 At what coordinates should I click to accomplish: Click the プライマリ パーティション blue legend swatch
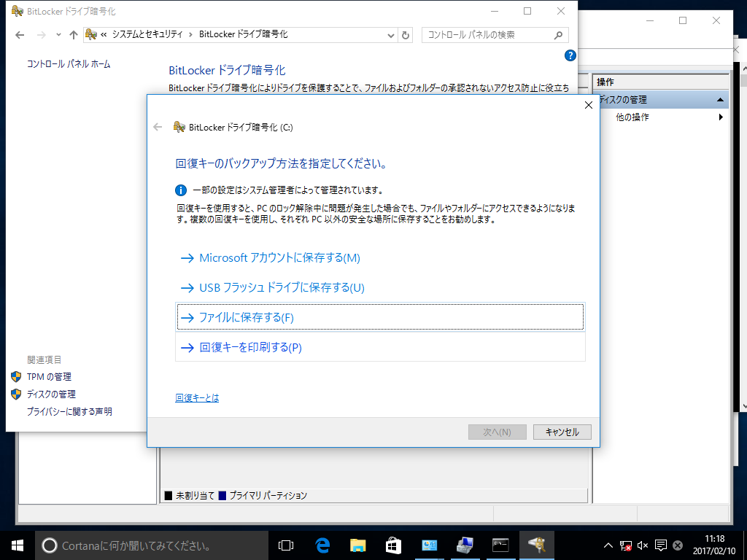[x=222, y=496]
